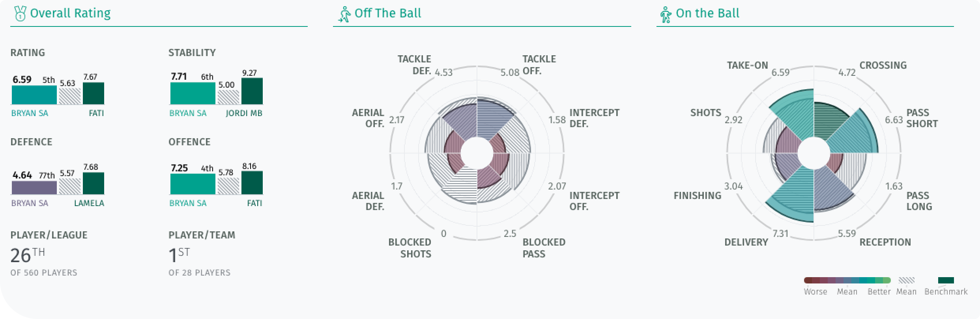Click the Lamela defence benchmark label
The width and height of the screenshot is (980, 319).
[x=89, y=203]
